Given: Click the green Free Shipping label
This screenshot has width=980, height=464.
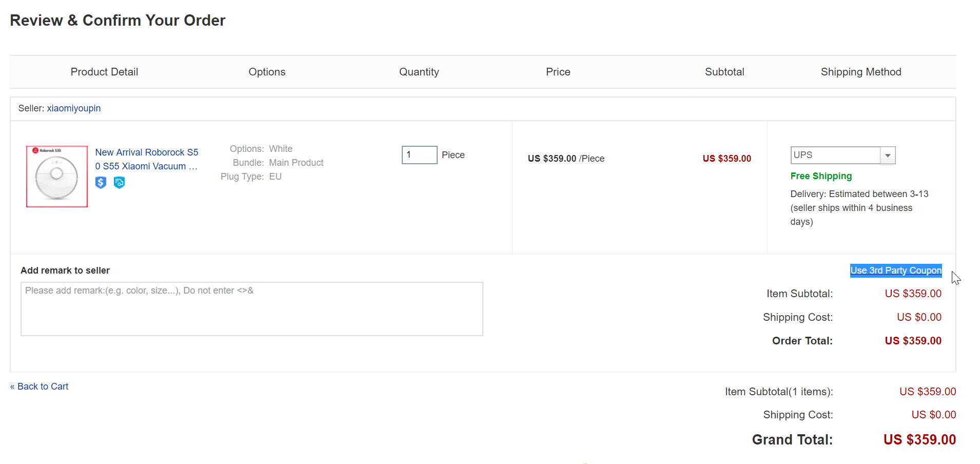Looking at the screenshot, I should [x=821, y=176].
